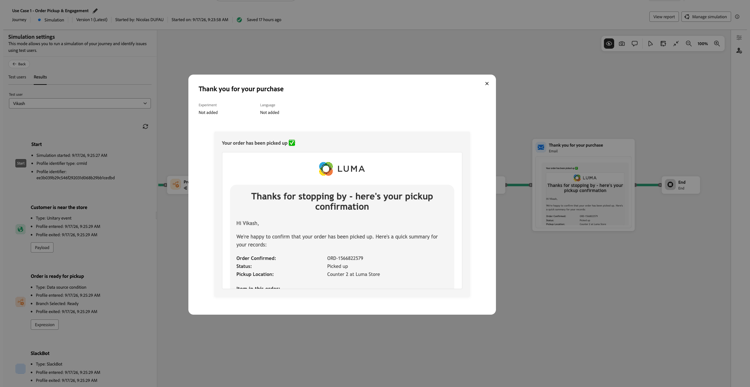Click the email icon on the canvas node
Screen dimensions: 750x387
[541, 147]
